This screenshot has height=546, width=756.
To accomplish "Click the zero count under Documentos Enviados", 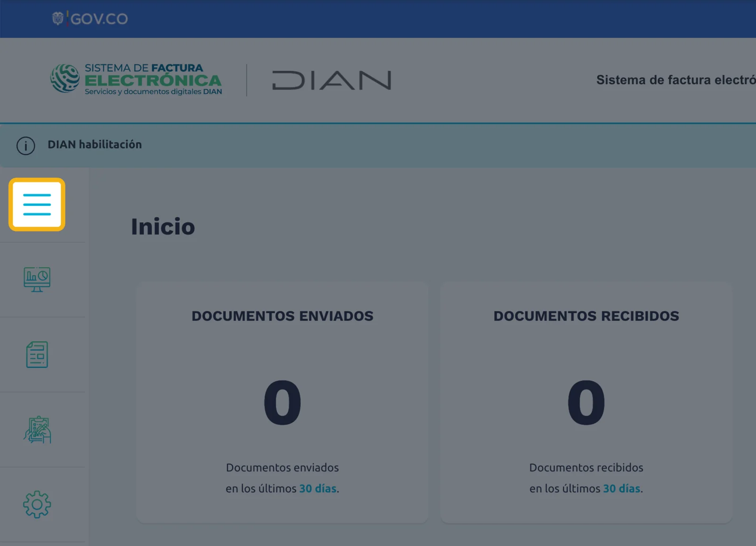I will pyautogui.click(x=283, y=403).
